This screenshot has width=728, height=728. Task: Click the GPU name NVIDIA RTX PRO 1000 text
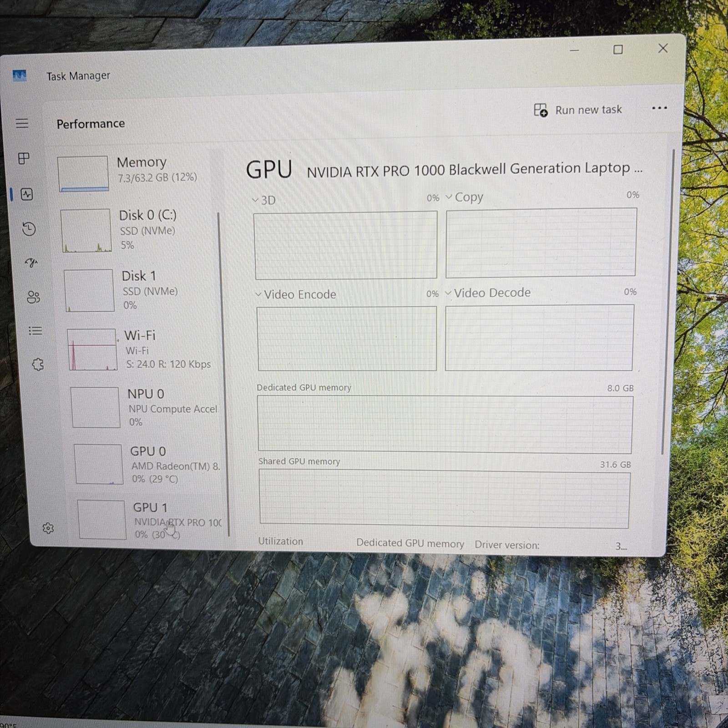[475, 170]
